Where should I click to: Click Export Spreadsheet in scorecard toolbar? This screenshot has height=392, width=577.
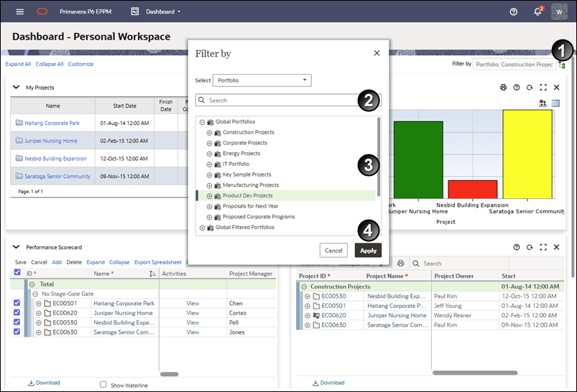158,262
